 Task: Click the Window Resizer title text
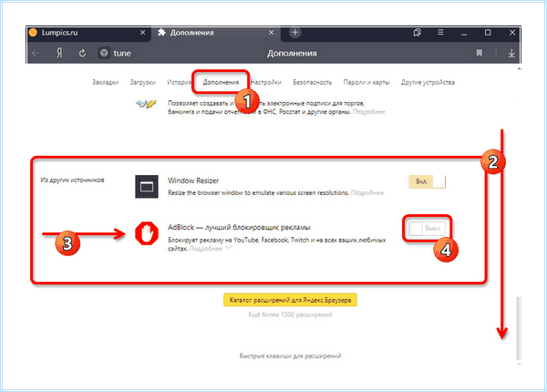coord(193,181)
